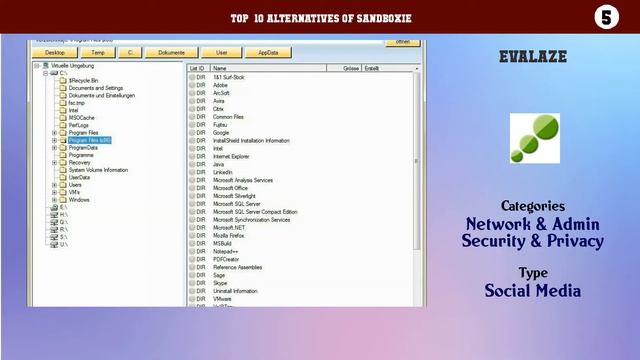The width and height of the screenshot is (640, 360).
Task: Select the Java directory row
Action: coord(300,164)
